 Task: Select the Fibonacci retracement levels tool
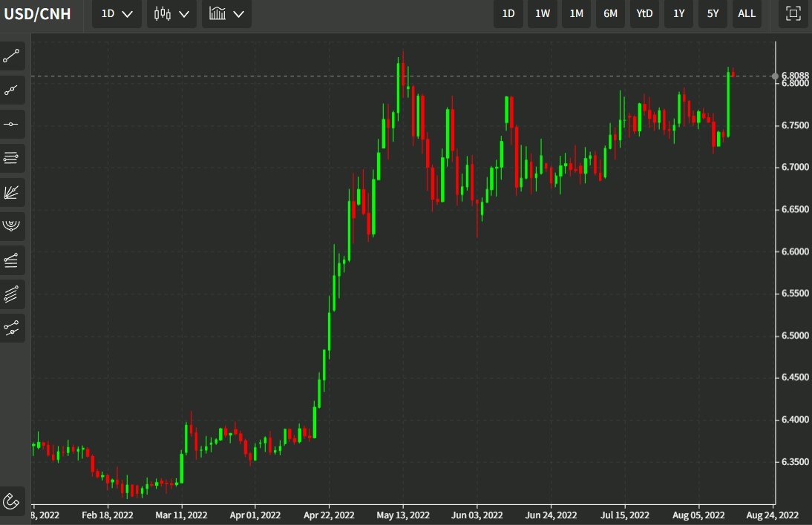pyautogui.click(x=11, y=158)
